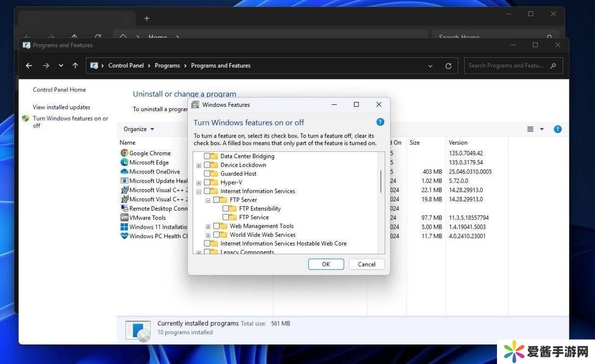Viewport: 595px width, 364px height.
Task: Click the Control Panel breadcrumb item
Action: [126, 66]
